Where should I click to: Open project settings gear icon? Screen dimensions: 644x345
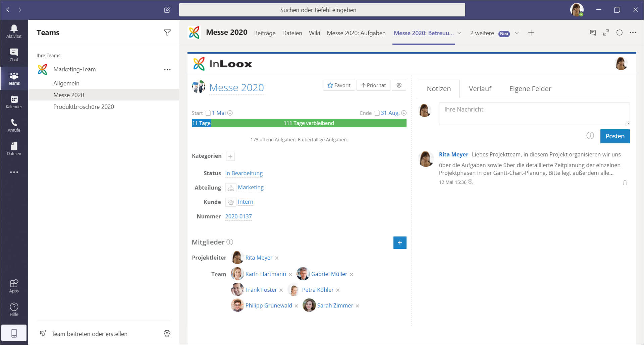[399, 85]
